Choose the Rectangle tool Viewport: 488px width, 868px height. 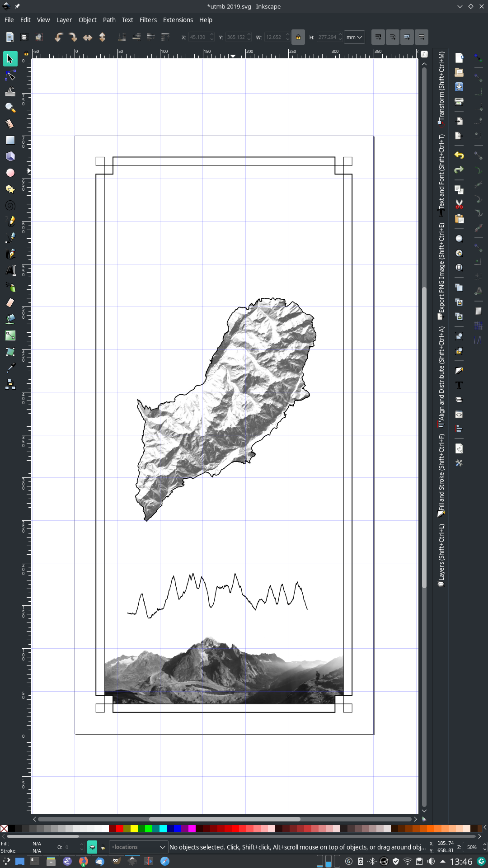10,140
